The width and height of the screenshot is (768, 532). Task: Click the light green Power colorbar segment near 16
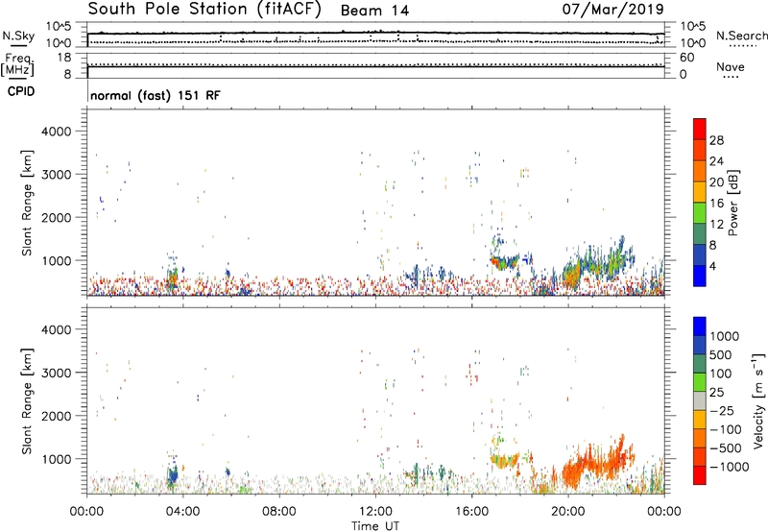click(700, 212)
